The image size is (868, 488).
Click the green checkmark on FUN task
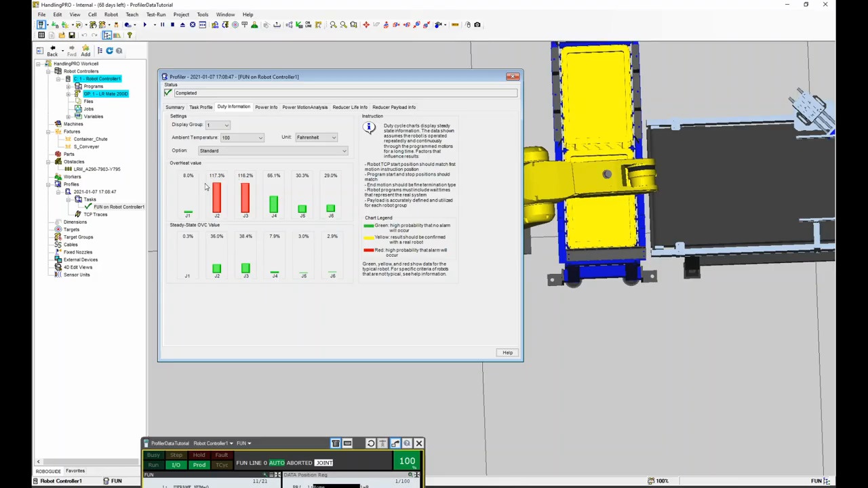click(88, 206)
